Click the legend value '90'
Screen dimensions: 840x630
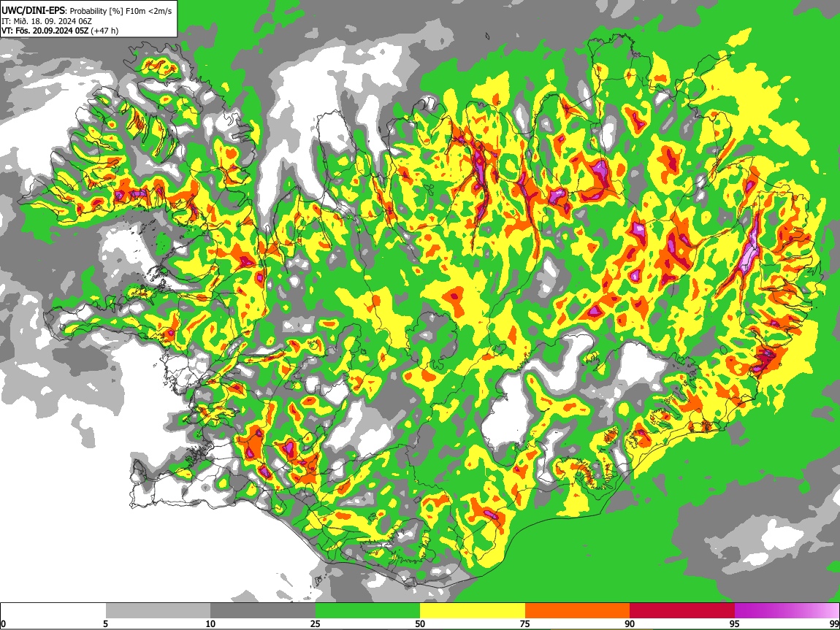tap(630, 623)
